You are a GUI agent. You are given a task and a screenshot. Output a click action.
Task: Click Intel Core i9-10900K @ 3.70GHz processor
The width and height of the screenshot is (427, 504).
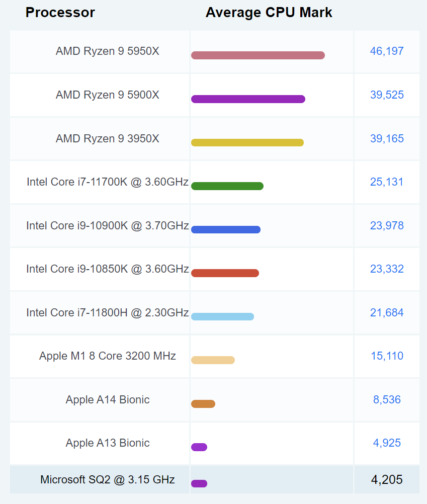(x=107, y=225)
